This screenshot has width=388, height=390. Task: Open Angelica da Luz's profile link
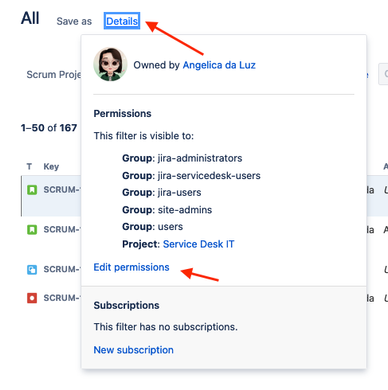tap(219, 65)
